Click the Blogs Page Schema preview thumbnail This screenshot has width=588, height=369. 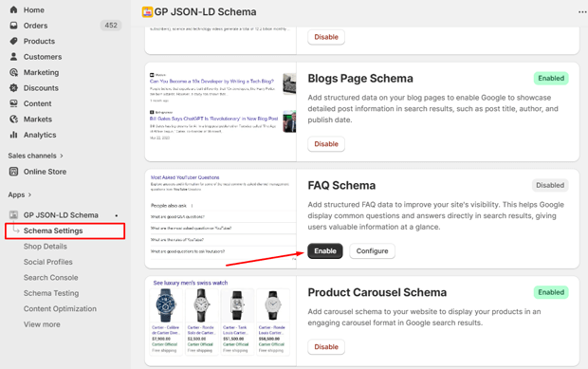(x=221, y=112)
